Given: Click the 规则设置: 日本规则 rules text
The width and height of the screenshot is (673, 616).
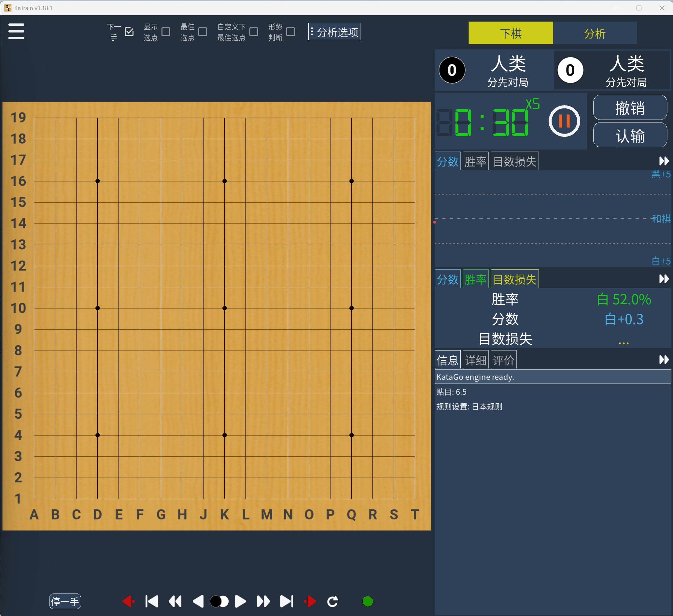Looking at the screenshot, I should (469, 407).
